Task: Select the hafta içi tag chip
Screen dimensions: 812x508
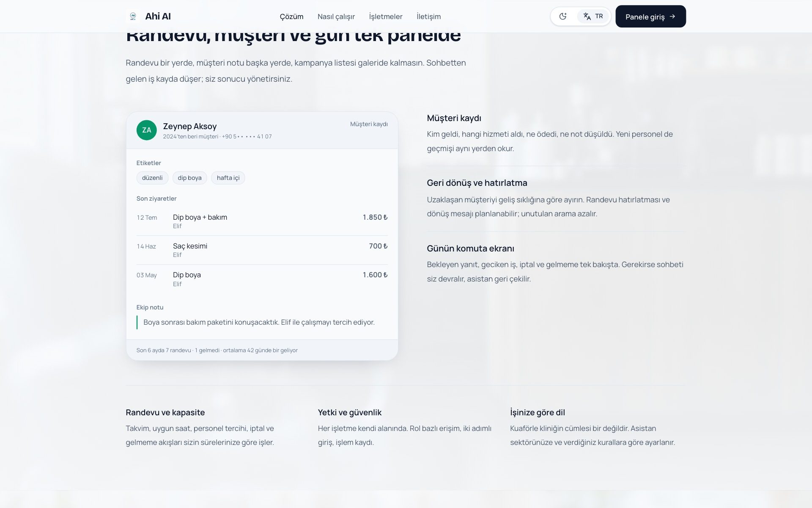Action: [x=228, y=178]
